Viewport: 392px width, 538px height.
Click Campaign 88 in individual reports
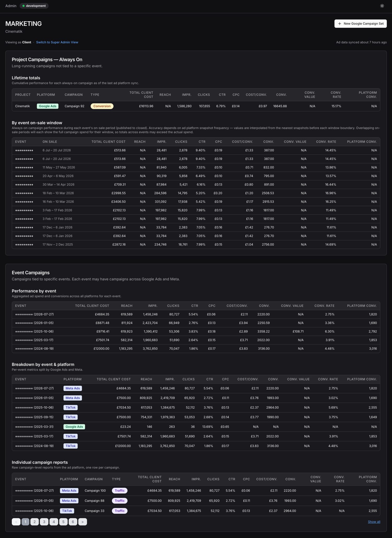94,501
